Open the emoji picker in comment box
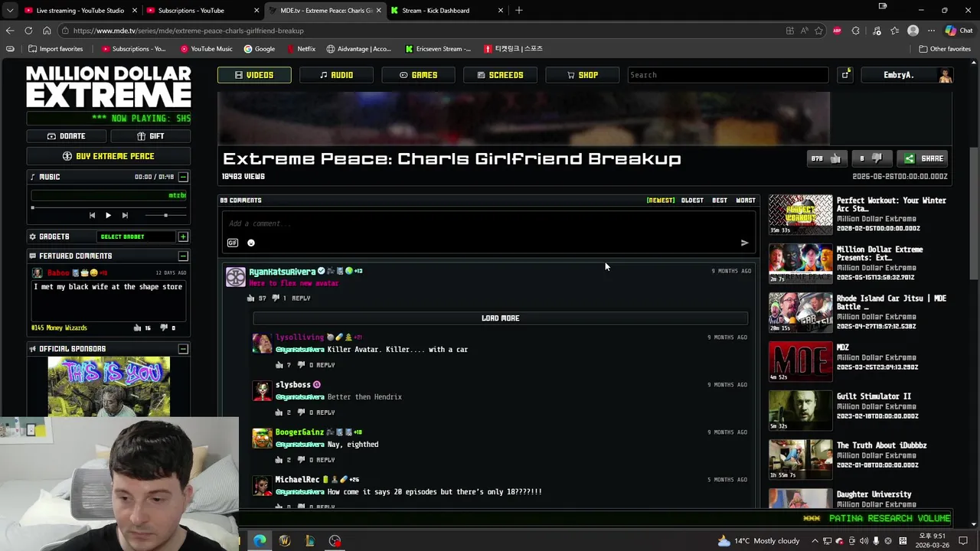Screen dimensions: 980x551 [x=250, y=243]
